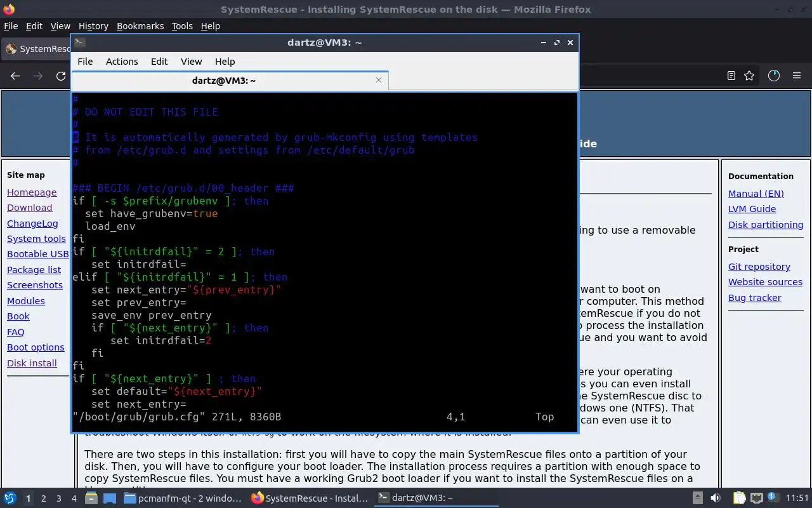Bookmark this page with star icon

pos(749,76)
